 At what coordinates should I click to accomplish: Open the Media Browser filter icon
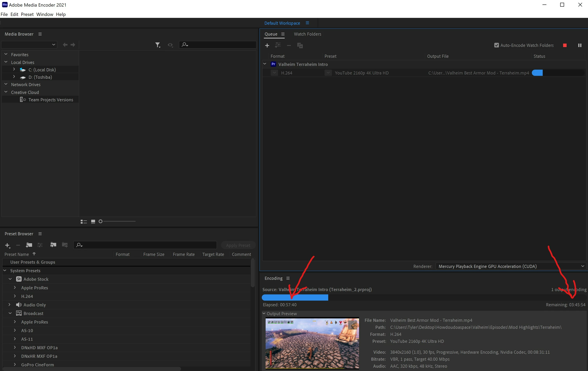(157, 45)
